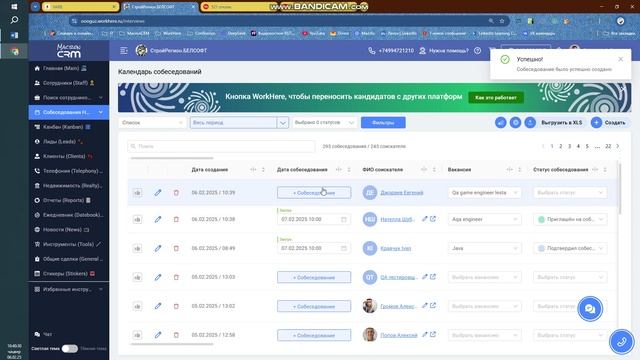The image size is (640, 360).
Task: Toggle the light theme switch
Action: [x=69, y=349]
